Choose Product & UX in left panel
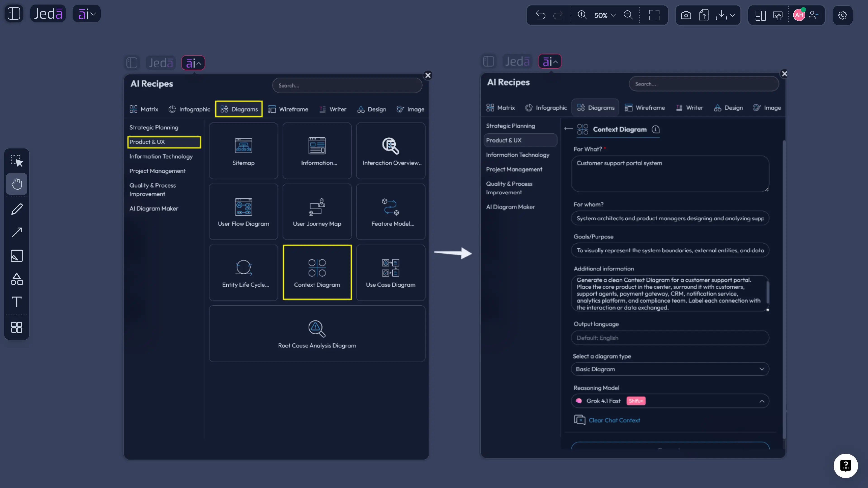This screenshot has width=868, height=488. coord(164,142)
